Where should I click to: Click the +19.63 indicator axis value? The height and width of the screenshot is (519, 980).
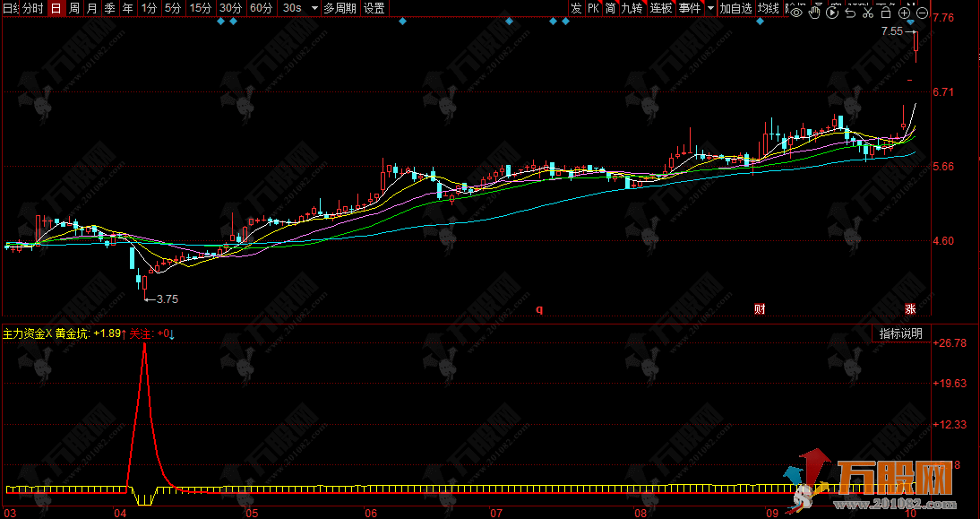pyautogui.click(x=950, y=384)
